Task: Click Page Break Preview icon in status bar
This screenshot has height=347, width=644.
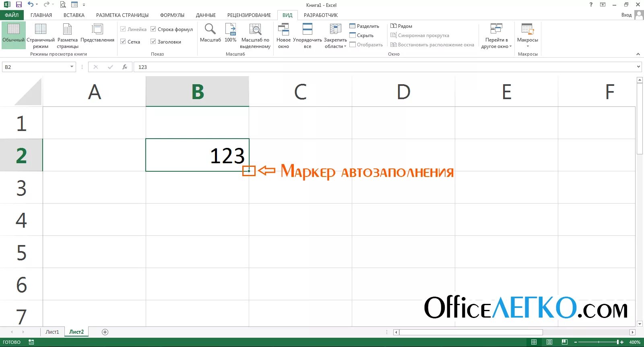Action: [564, 342]
